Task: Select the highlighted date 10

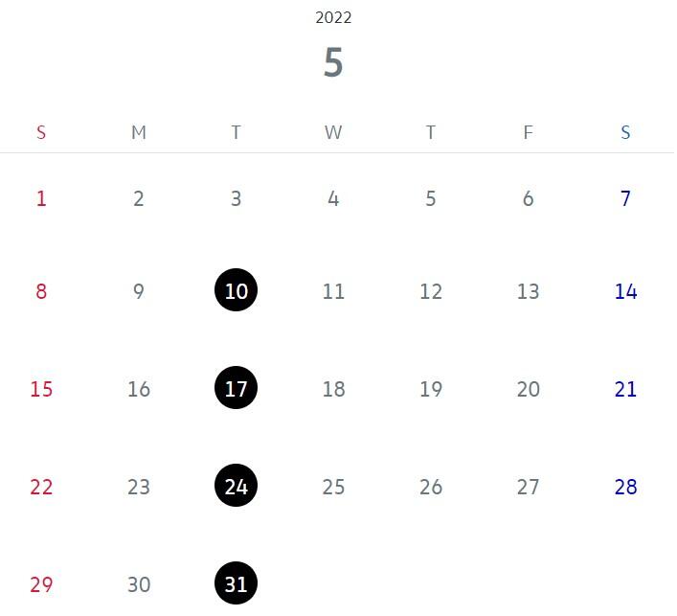Action: (237, 290)
